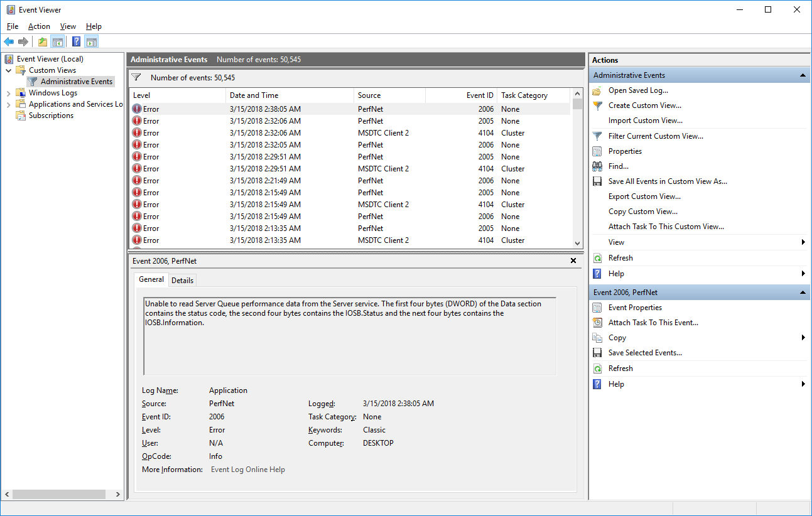Click Save All Events floppy disk icon
This screenshot has height=516, width=812.
click(x=597, y=181)
